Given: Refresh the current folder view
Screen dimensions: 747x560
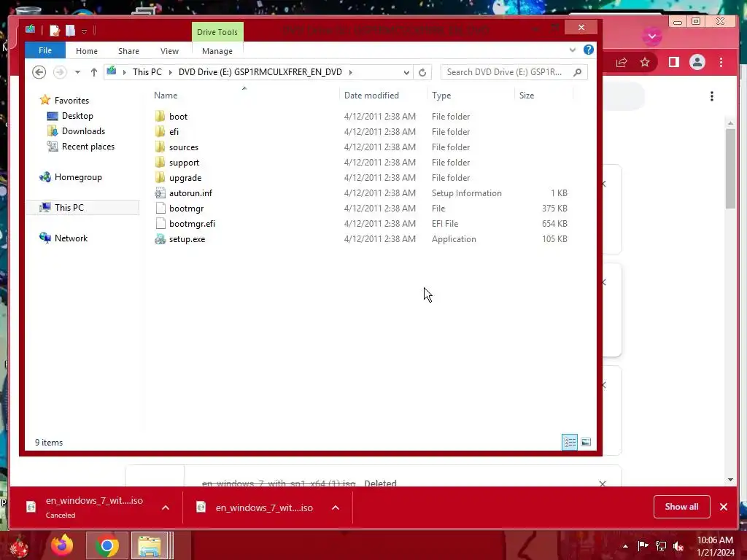Looking at the screenshot, I should tap(422, 72).
